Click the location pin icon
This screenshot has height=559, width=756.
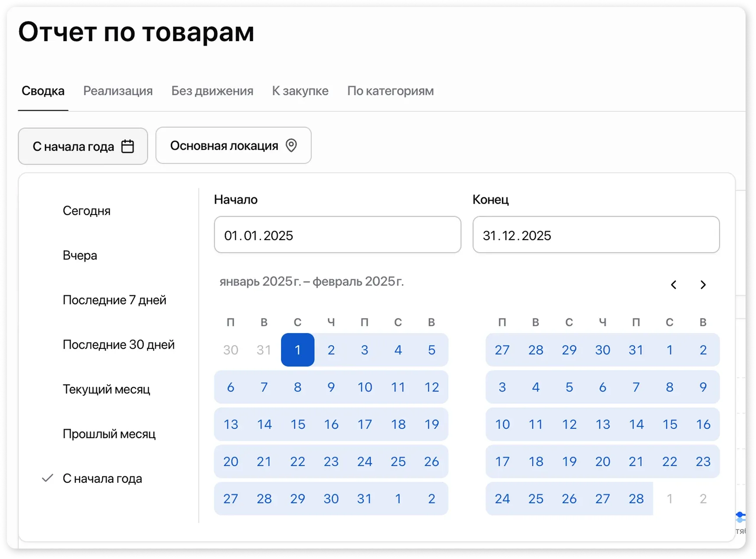click(x=291, y=146)
